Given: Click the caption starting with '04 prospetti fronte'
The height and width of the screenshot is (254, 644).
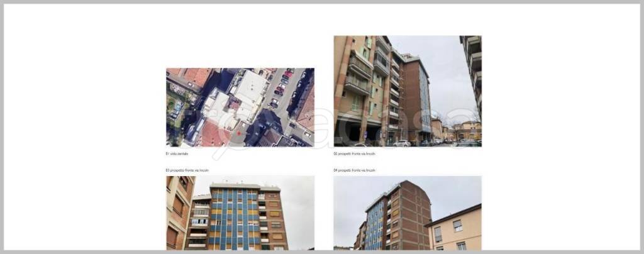Looking at the screenshot, I should (x=354, y=170).
